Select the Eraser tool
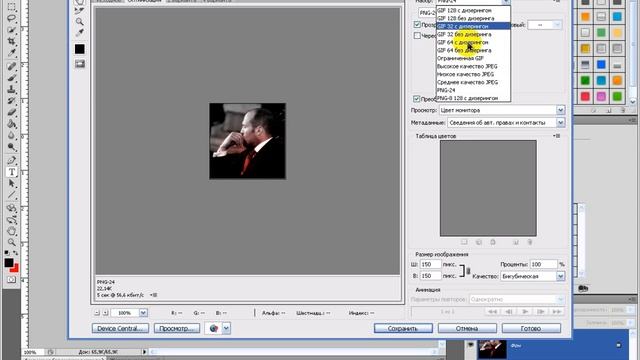This screenshot has width=640, height=360. [x=11, y=112]
